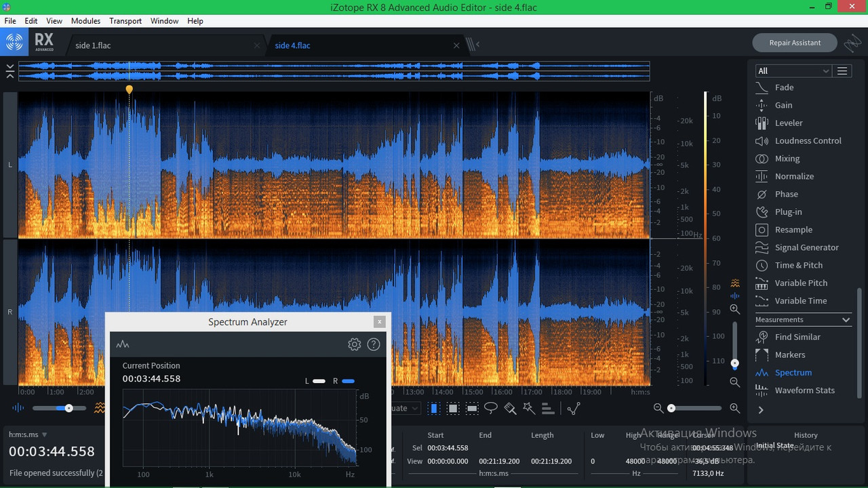Select the Brush selection tool
Screen dimensions: 868x488
(x=510, y=408)
